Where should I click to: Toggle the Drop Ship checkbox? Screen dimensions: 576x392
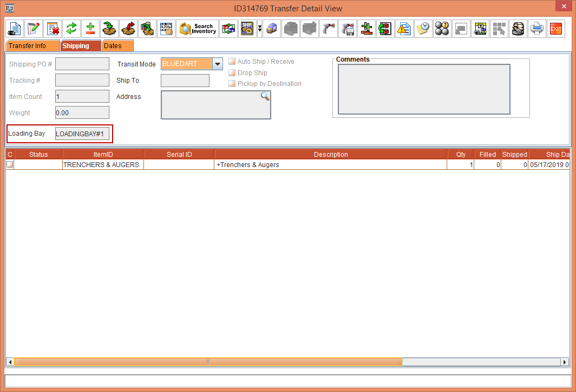tap(232, 72)
